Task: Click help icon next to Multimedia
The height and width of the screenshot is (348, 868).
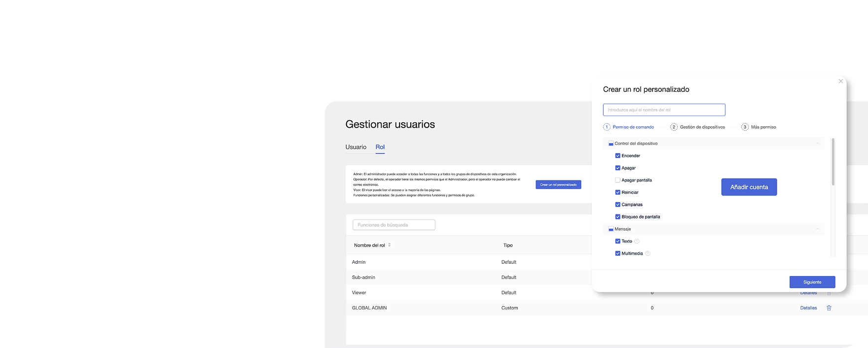Action: (x=648, y=254)
